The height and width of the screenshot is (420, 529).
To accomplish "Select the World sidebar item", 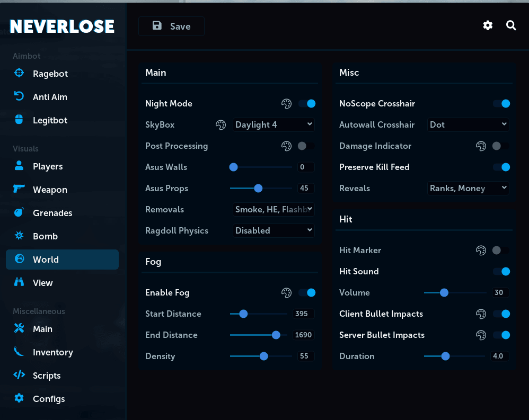I will point(62,260).
